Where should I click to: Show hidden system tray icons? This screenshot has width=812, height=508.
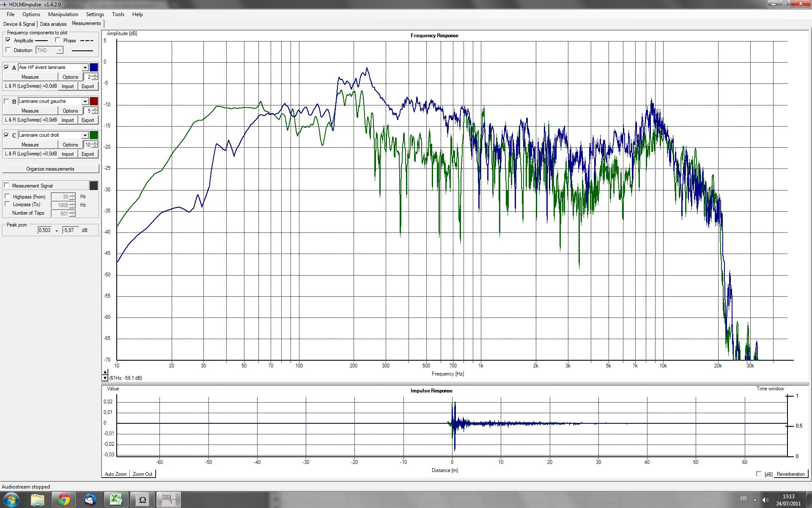click(755, 500)
